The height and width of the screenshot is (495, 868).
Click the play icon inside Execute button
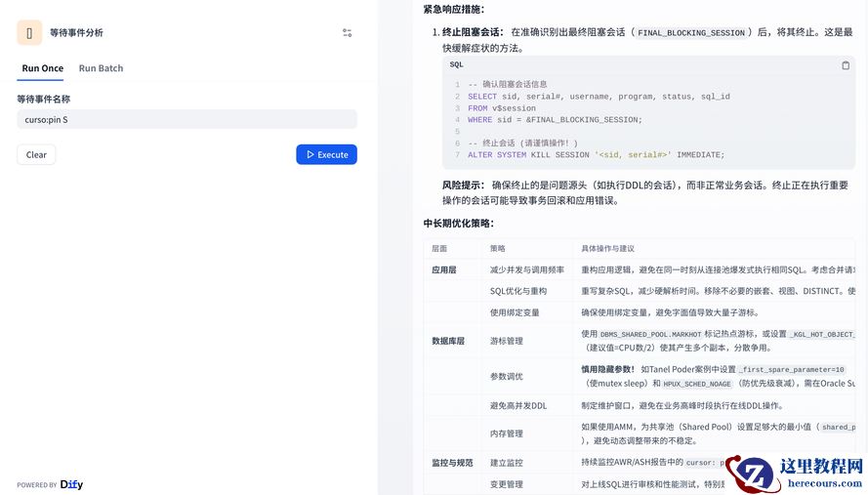tap(310, 154)
